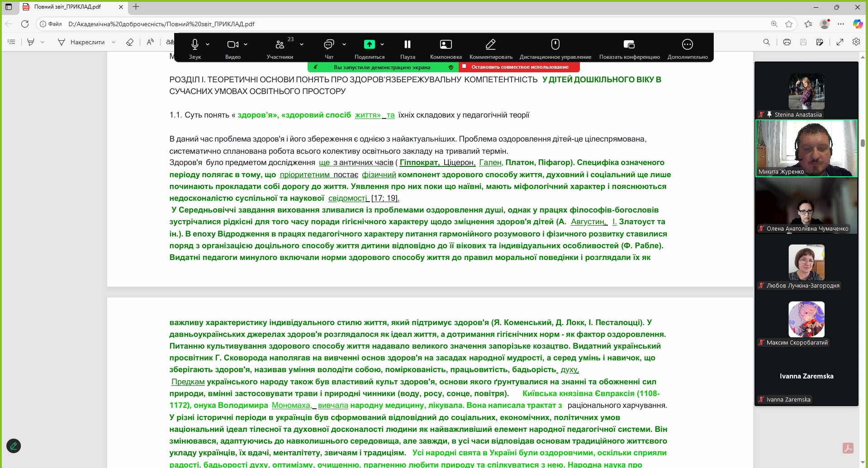Image resolution: width=868 pixels, height=468 pixels.
Task: Click Остановить совместное использование button
Action: tap(519, 67)
